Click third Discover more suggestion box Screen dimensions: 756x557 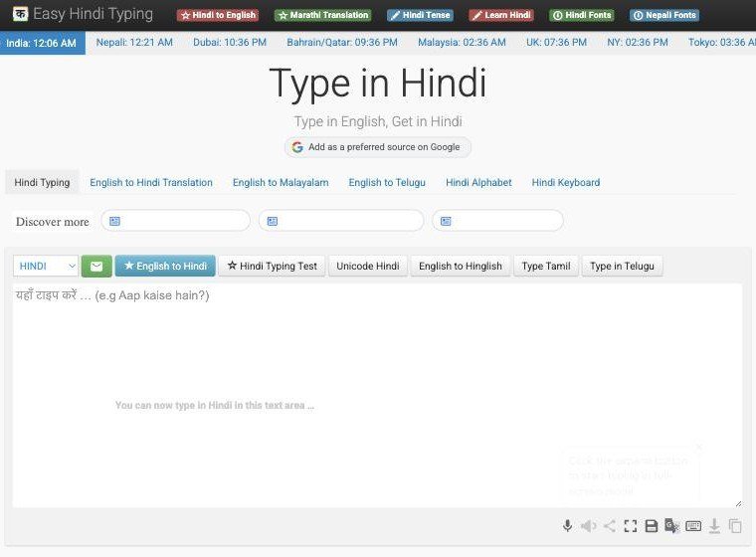497,221
